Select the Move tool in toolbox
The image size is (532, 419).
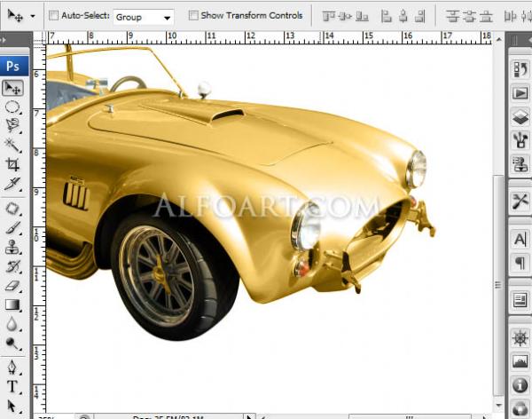tap(13, 88)
